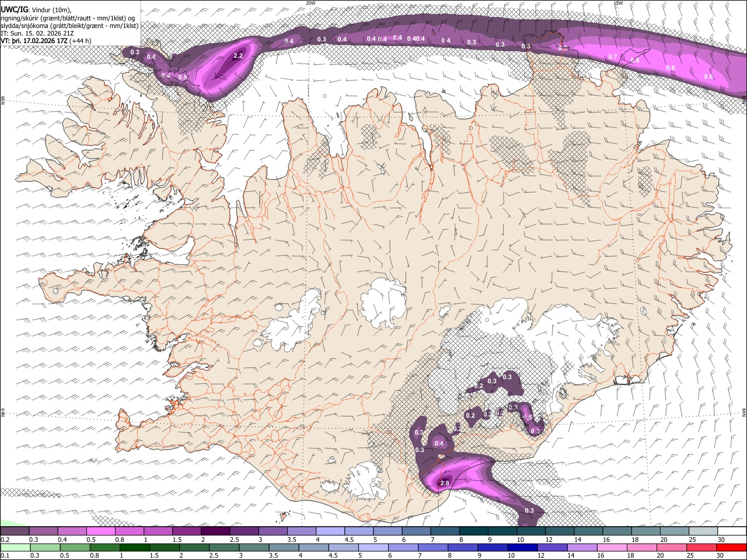Click the '0.1' label in the lower legend row

click(x=5, y=556)
